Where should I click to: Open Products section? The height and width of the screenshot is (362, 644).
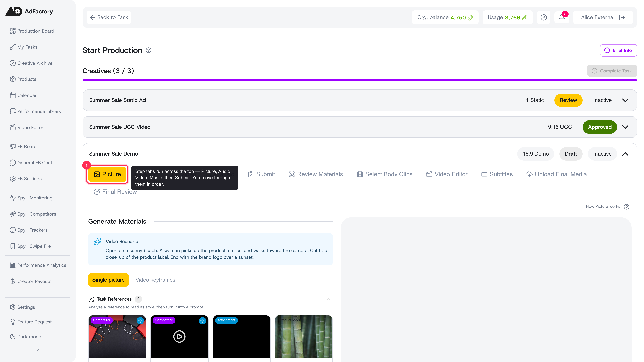click(23, 79)
